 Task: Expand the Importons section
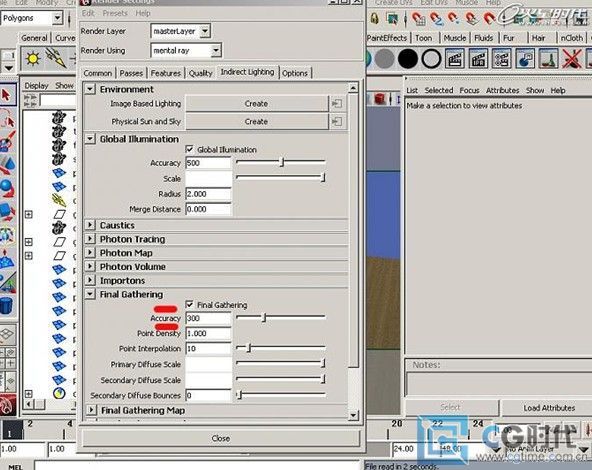(x=90, y=280)
